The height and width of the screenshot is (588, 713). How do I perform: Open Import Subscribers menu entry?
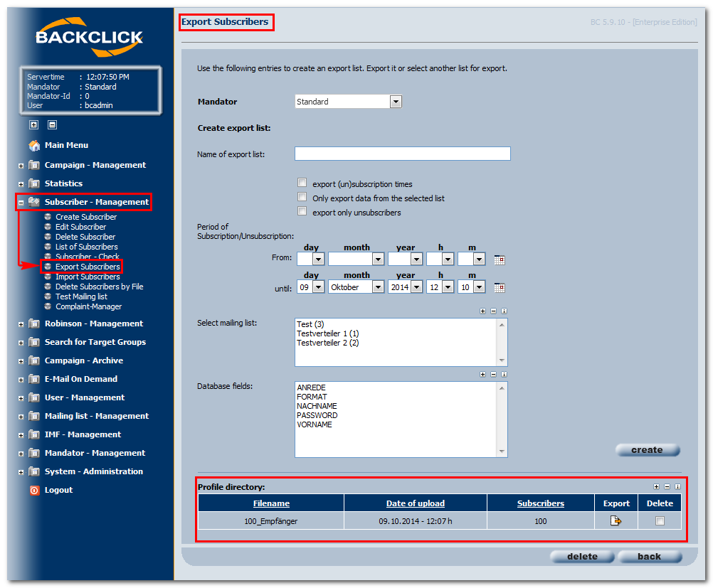coord(88,277)
